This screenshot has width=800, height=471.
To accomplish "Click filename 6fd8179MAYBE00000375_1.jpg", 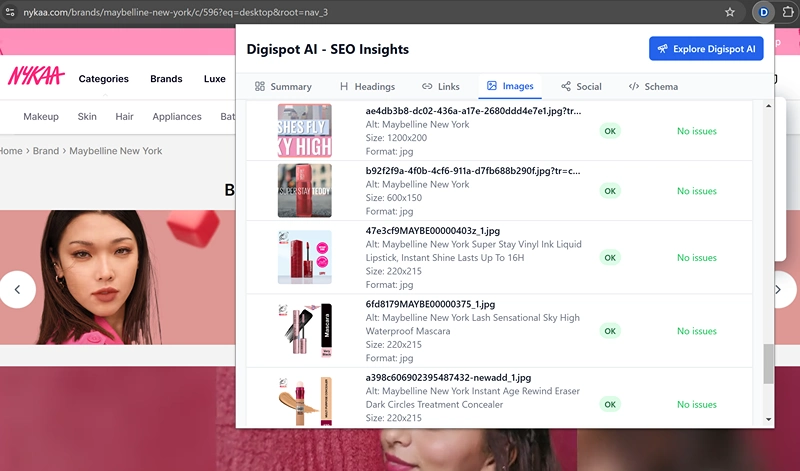I will click(430, 304).
